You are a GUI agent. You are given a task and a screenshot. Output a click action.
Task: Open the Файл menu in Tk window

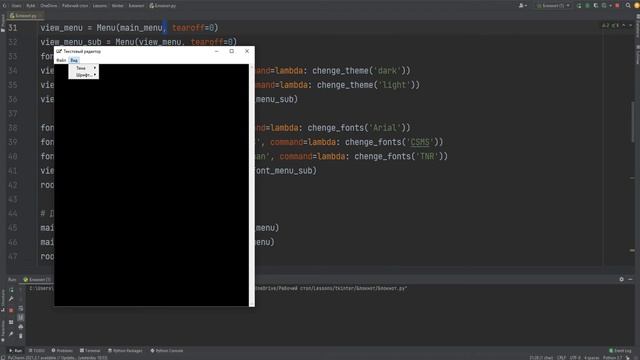click(x=61, y=60)
